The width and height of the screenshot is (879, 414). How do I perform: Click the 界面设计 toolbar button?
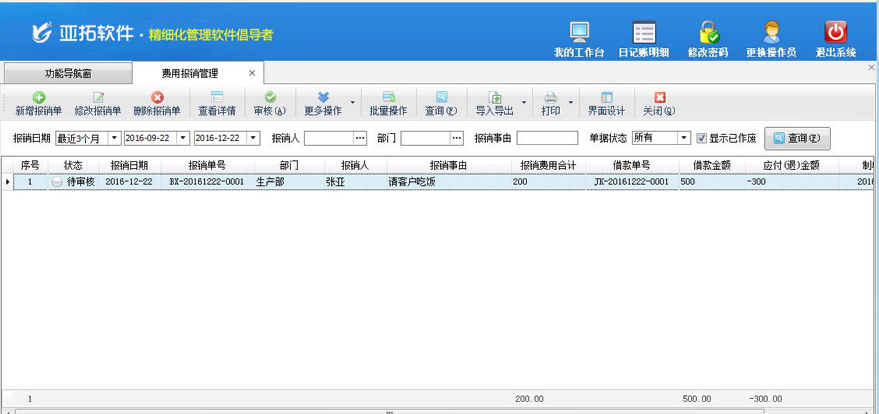coord(606,103)
